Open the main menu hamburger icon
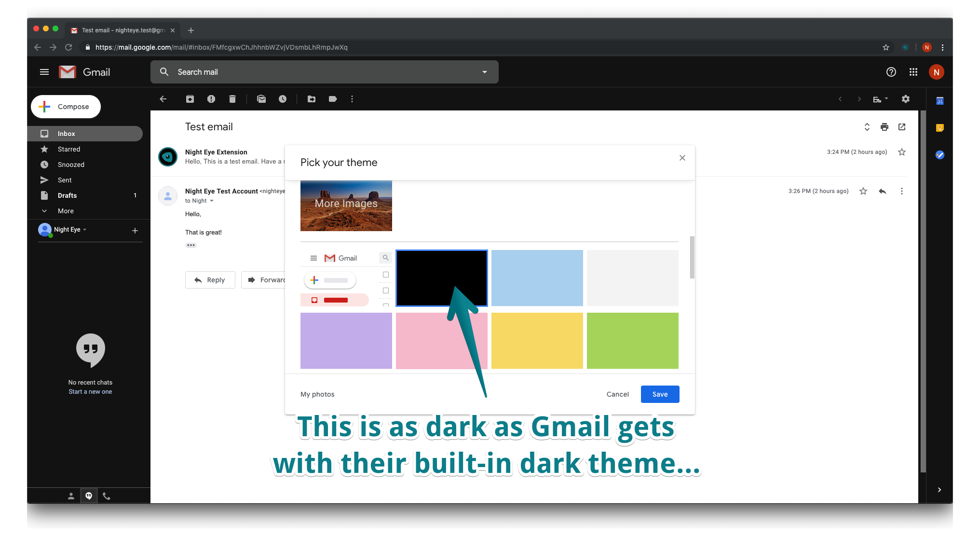 click(44, 72)
